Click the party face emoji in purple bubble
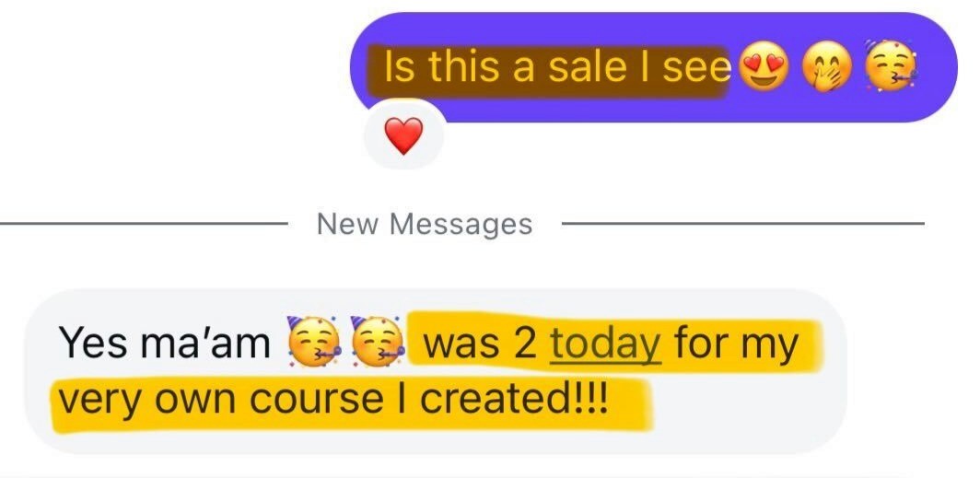The width and height of the screenshot is (980, 478). [x=890, y=65]
